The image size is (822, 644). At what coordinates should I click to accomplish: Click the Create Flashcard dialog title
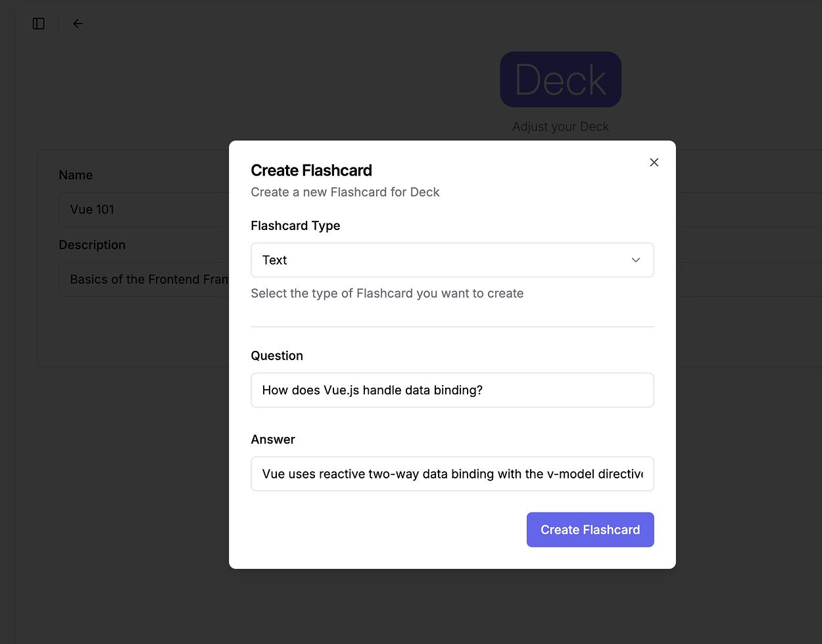point(311,170)
